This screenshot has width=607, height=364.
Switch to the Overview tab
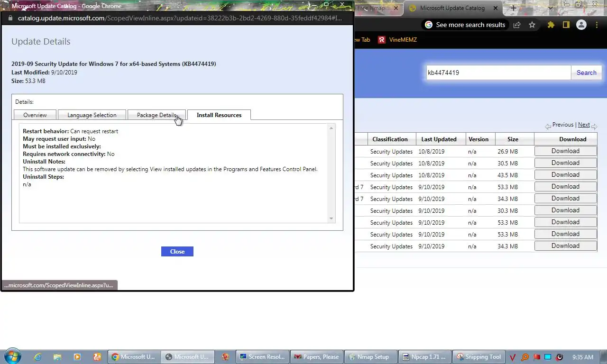(35, 115)
